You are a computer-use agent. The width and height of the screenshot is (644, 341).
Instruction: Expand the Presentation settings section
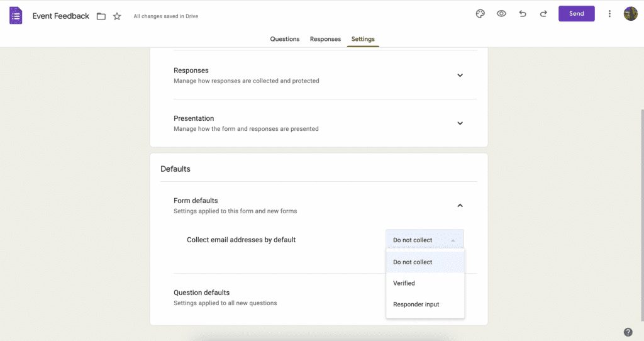tap(460, 123)
